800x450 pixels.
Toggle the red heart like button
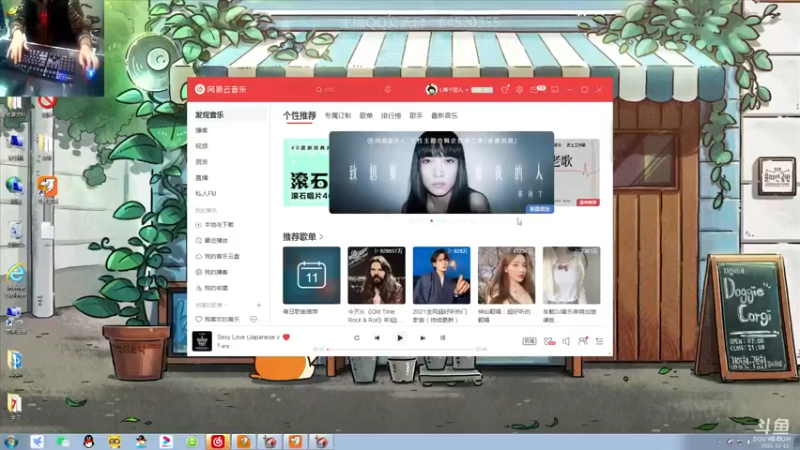click(x=286, y=337)
